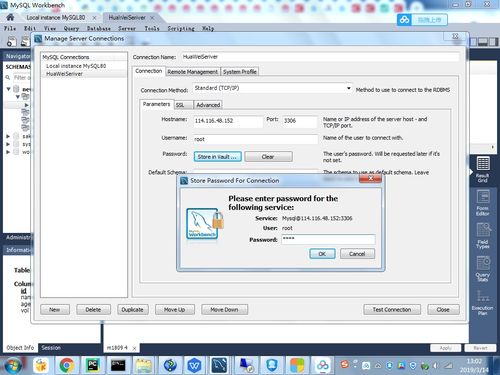Open the Database menu

coord(99,29)
